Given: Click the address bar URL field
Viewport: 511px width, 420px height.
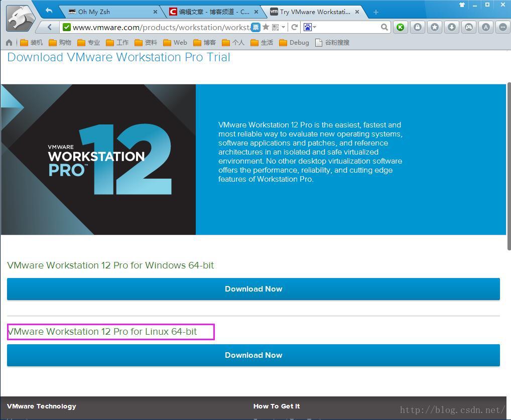Looking at the screenshot, I should pyautogui.click(x=161, y=27).
